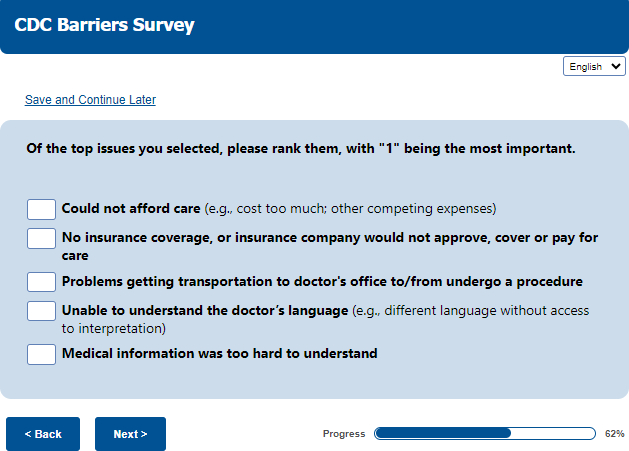Click the Save and Continue Later link
The width and height of the screenshot is (629, 451).
(90, 100)
